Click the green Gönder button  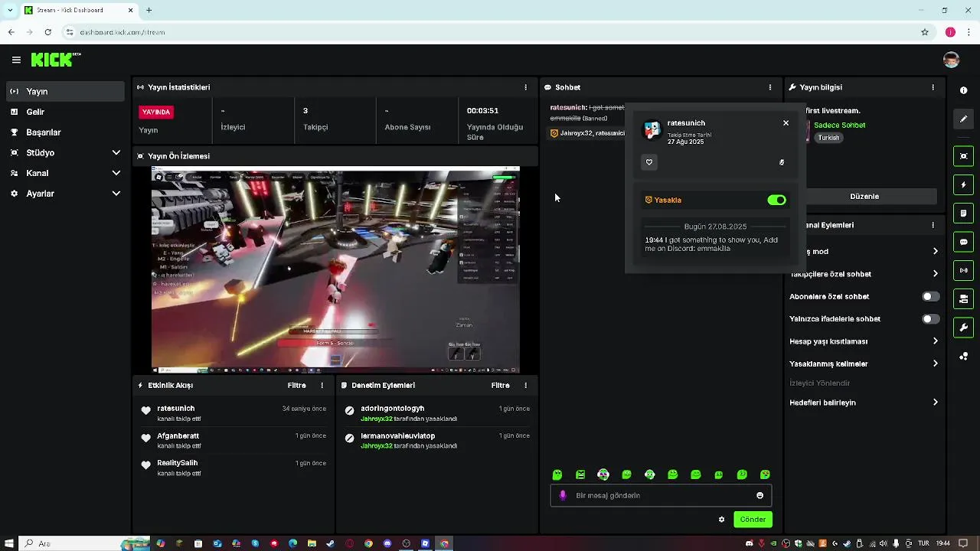(753, 520)
